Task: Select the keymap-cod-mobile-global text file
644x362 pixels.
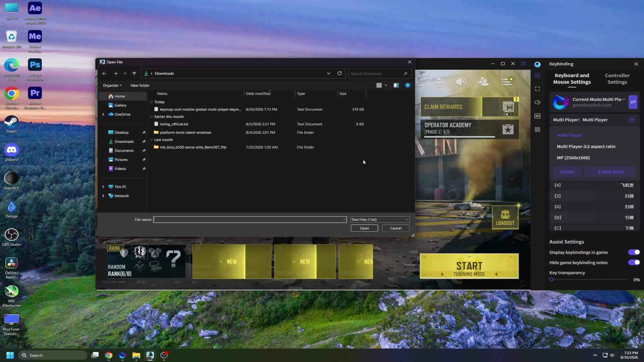Action: 259,109
